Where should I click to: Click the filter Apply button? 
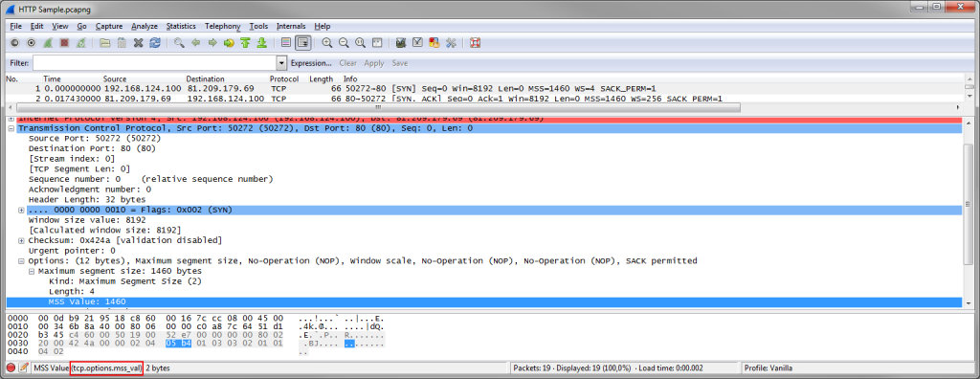click(374, 63)
